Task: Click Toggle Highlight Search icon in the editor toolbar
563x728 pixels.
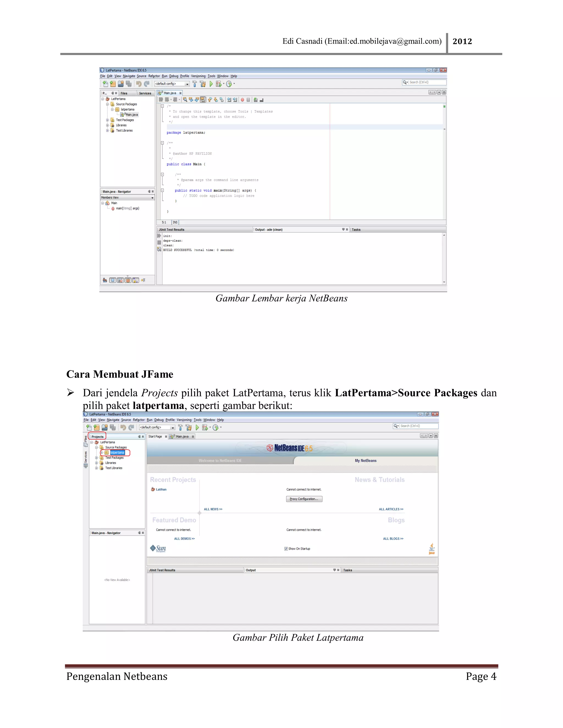Action: click(x=203, y=100)
